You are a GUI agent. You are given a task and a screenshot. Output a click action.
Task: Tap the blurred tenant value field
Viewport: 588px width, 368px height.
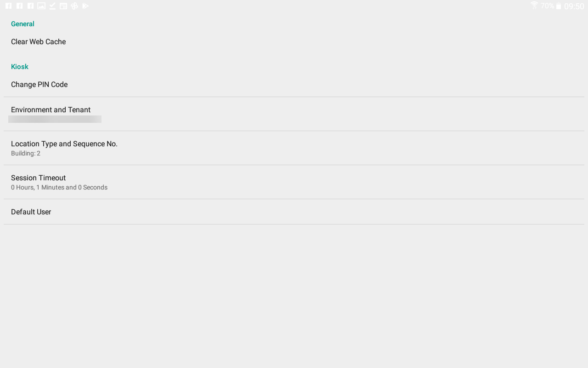(x=55, y=119)
